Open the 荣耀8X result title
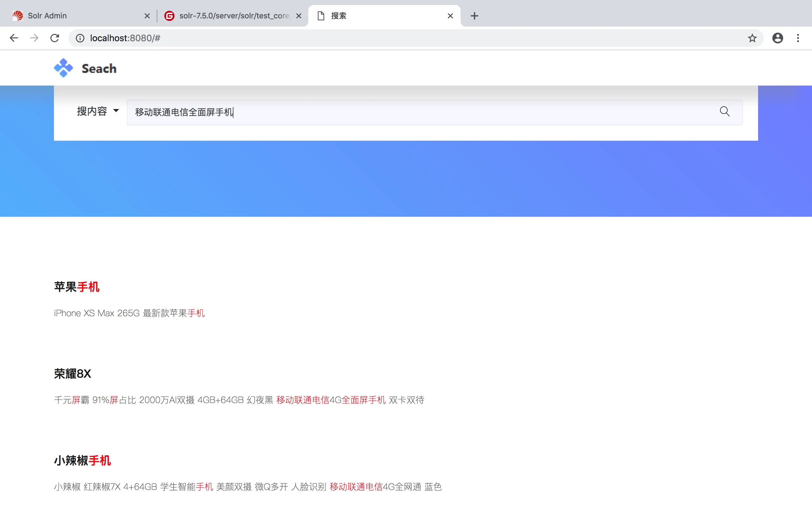 pos(72,374)
